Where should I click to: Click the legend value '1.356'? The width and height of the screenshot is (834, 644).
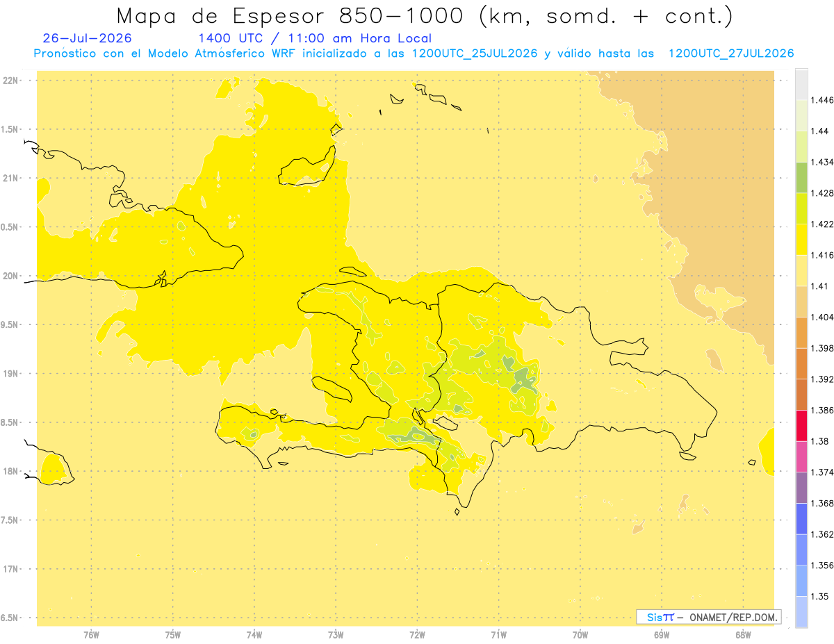point(823,565)
